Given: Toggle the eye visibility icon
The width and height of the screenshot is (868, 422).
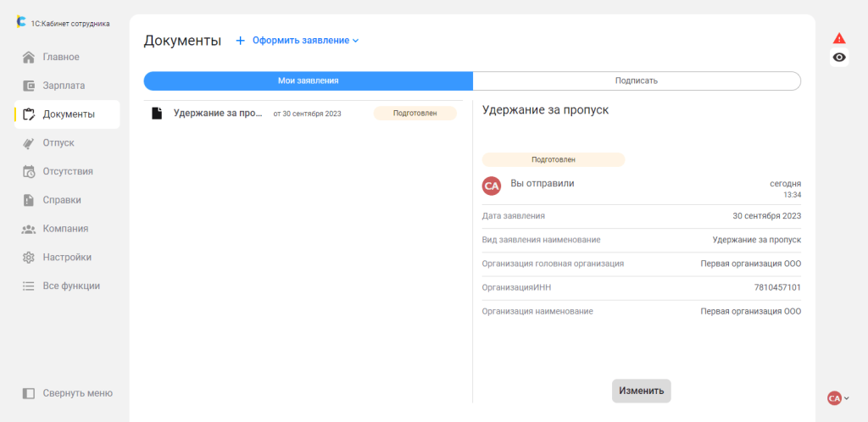Looking at the screenshot, I should click(x=839, y=58).
